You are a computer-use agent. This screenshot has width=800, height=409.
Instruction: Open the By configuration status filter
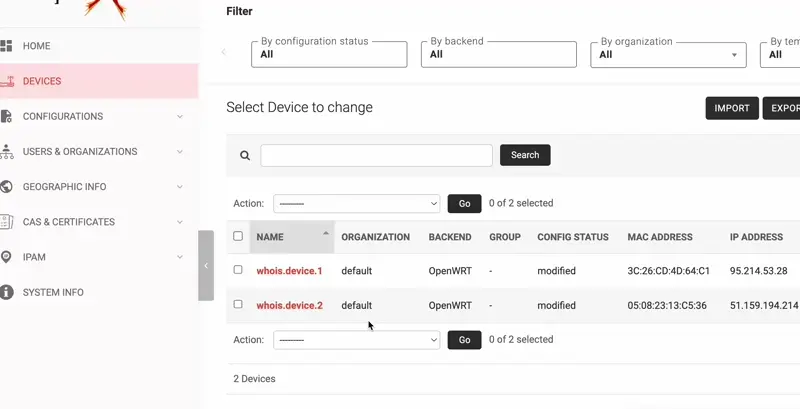coord(329,55)
